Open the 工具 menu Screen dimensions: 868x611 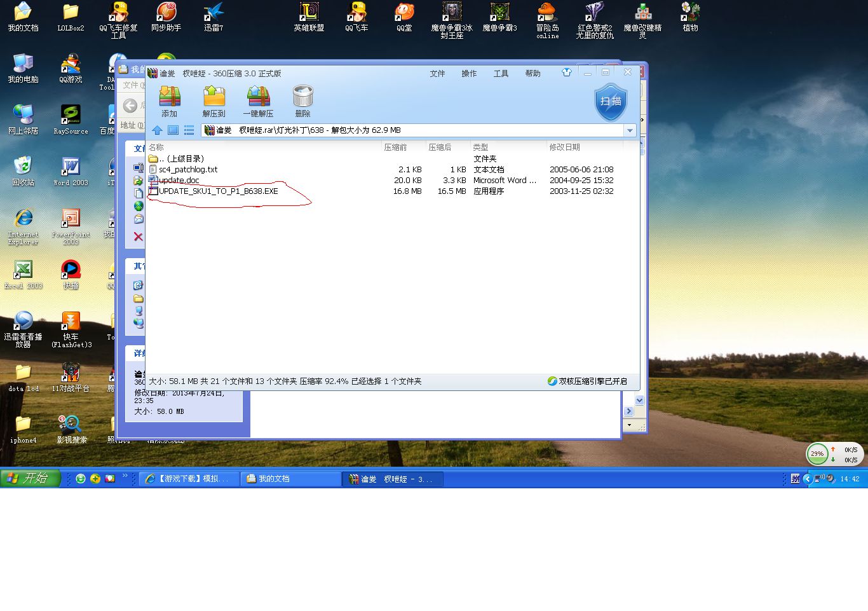[501, 74]
